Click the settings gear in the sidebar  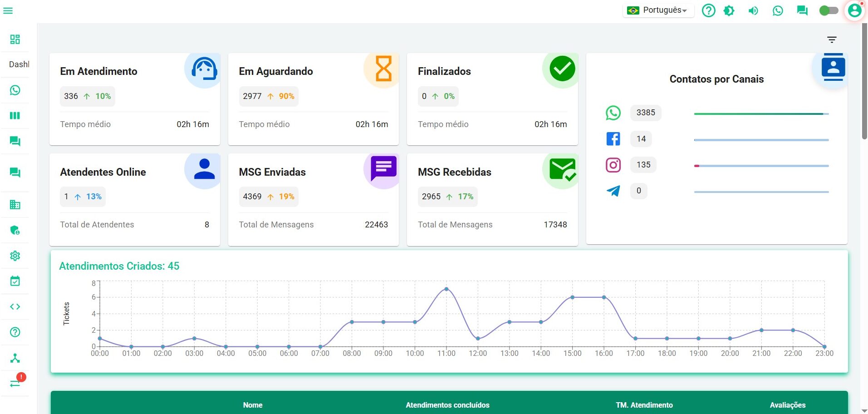(15, 256)
